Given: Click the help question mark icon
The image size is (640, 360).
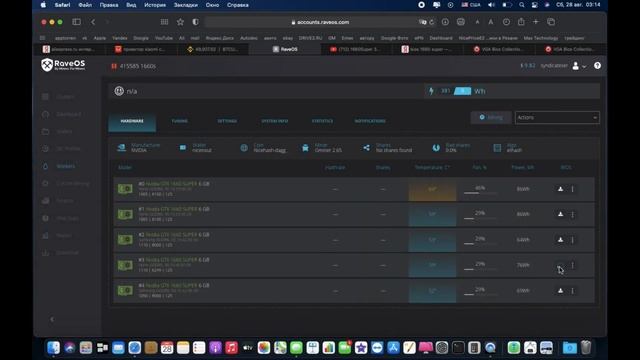Looking at the screenshot, I should point(597,66).
